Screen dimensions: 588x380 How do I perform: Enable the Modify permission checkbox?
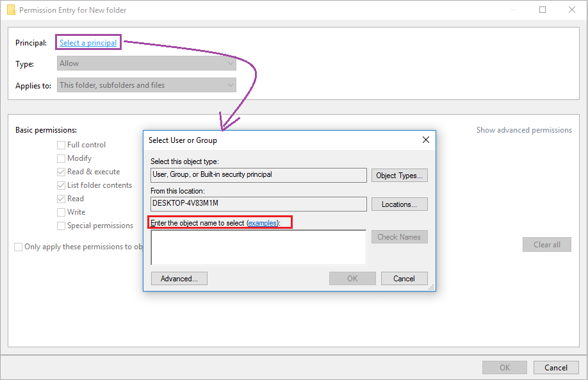click(x=61, y=158)
